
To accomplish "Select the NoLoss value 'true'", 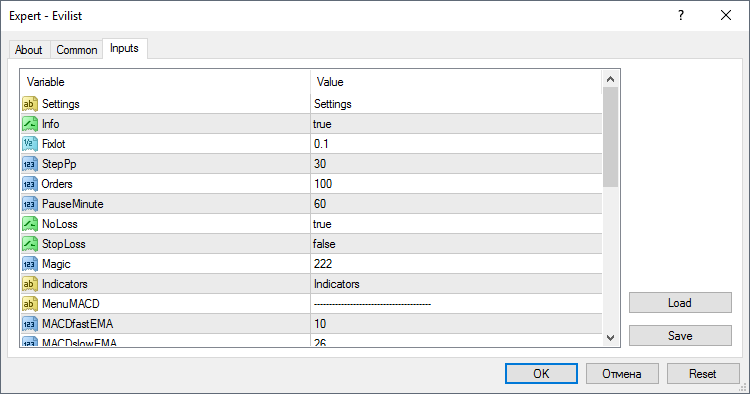I will click(322, 224).
